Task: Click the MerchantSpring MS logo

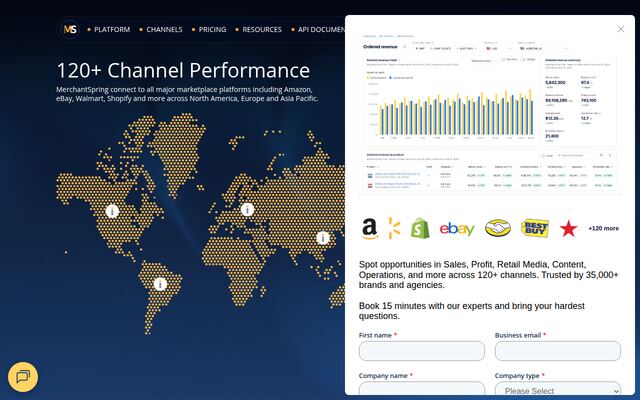Action: (x=70, y=29)
